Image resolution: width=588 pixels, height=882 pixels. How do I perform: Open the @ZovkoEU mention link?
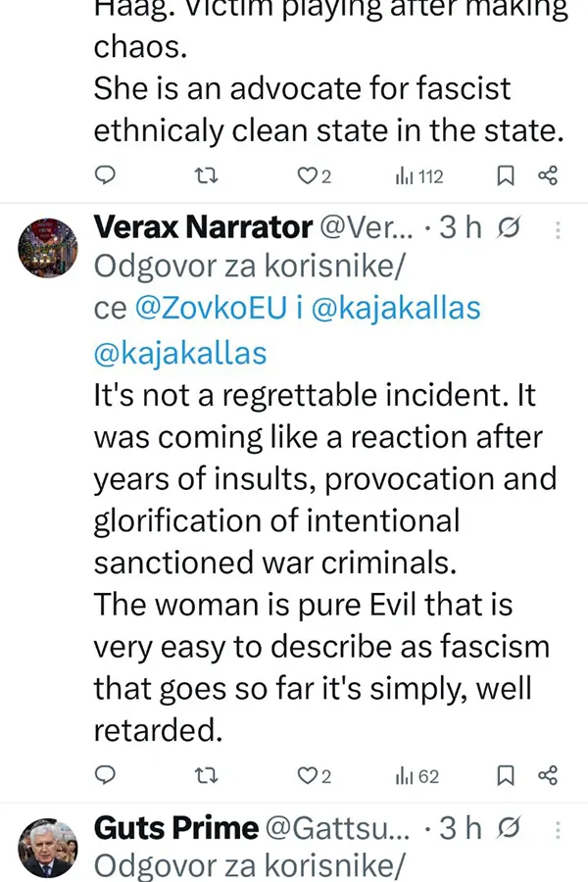(213, 308)
